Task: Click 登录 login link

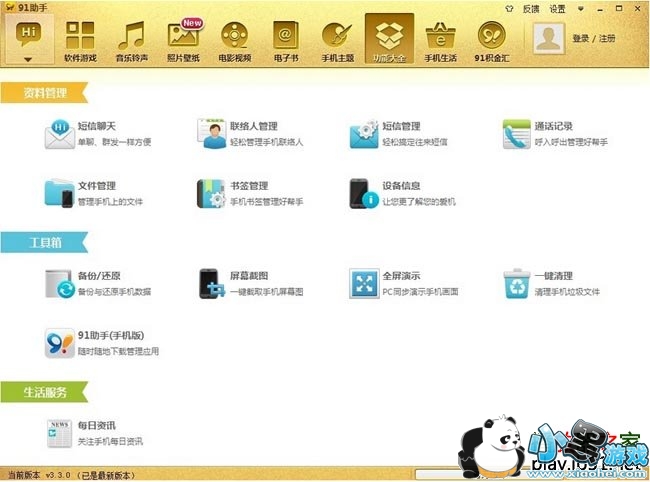Action: click(x=581, y=39)
